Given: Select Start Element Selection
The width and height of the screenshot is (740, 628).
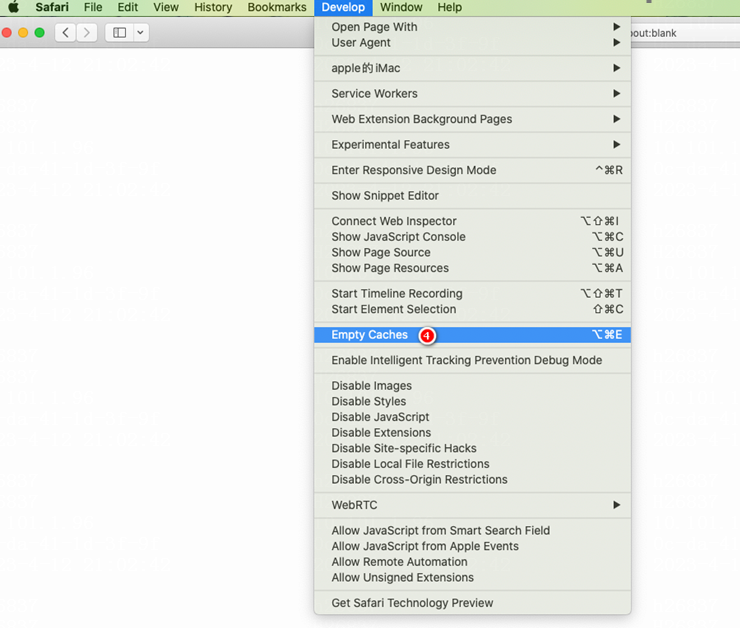Looking at the screenshot, I should [472, 309].
